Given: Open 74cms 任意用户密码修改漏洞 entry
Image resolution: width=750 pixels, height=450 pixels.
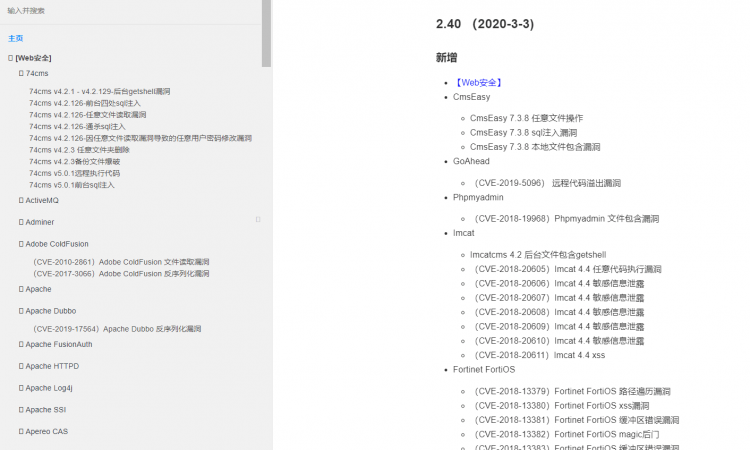Looking at the screenshot, I should 140,138.
